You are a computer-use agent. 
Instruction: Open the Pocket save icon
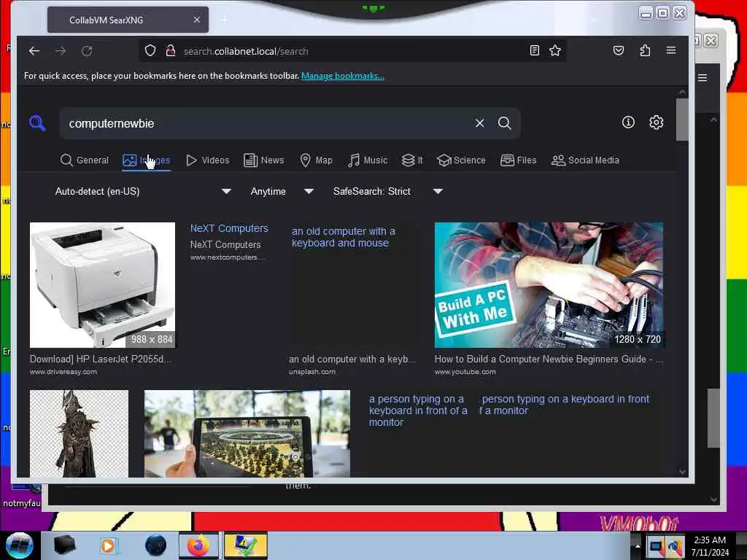pos(619,50)
